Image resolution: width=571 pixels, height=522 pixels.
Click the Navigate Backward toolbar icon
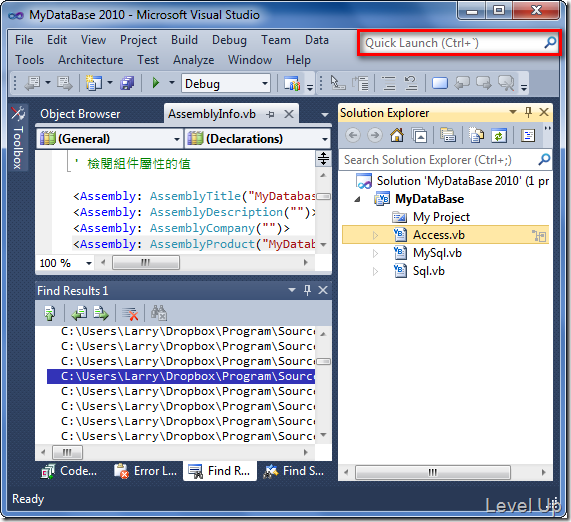coord(32,83)
